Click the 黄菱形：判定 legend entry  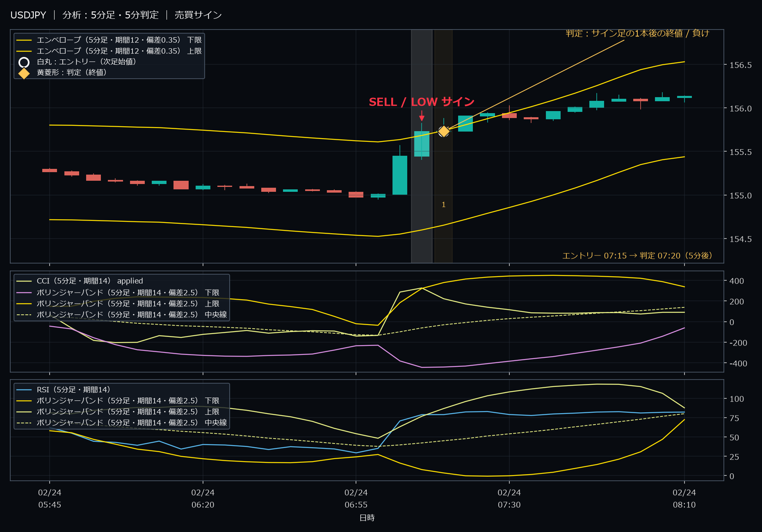click(x=63, y=73)
